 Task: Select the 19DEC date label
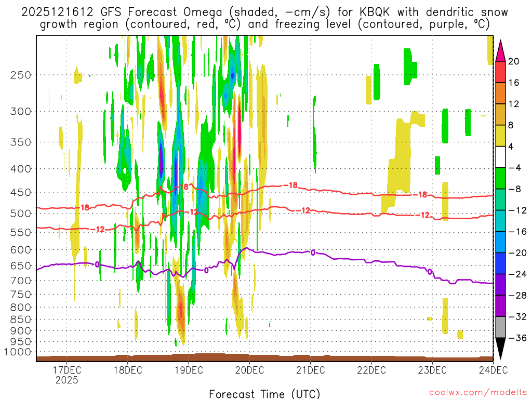[189, 370]
